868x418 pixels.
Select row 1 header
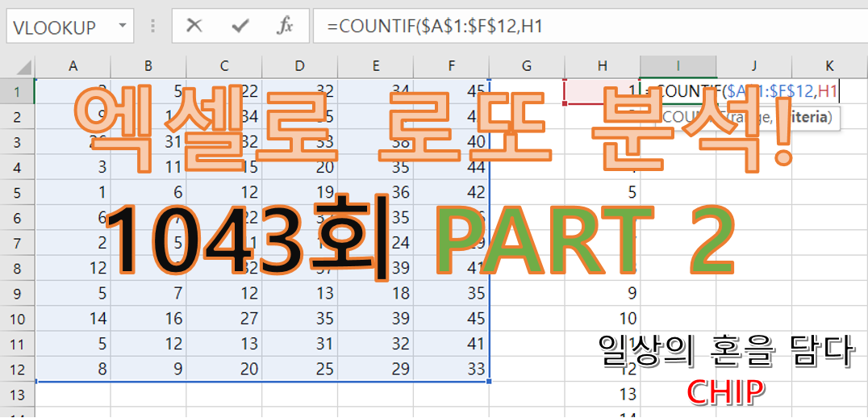(x=17, y=91)
